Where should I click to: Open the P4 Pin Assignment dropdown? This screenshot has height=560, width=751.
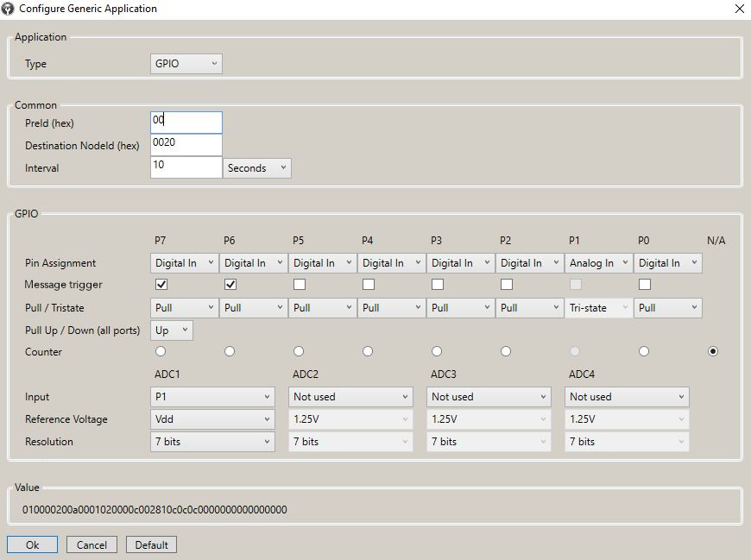391,263
